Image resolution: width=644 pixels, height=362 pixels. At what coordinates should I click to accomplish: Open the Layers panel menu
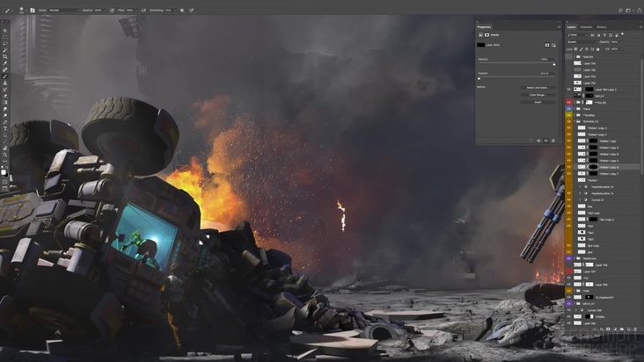pyautogui.click(x=640, y=27)
